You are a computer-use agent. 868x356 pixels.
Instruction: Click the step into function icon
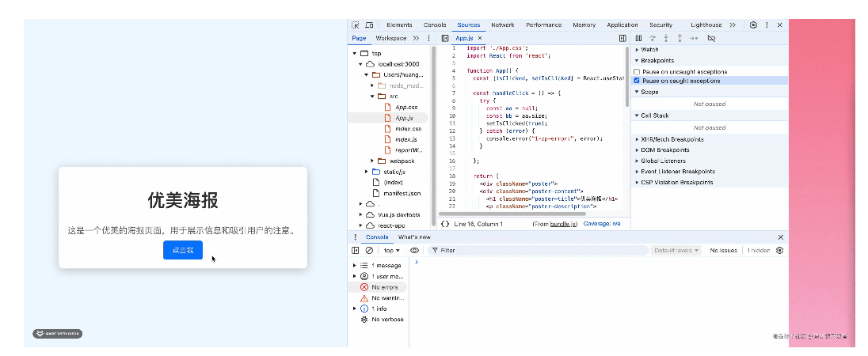(666, 38)
